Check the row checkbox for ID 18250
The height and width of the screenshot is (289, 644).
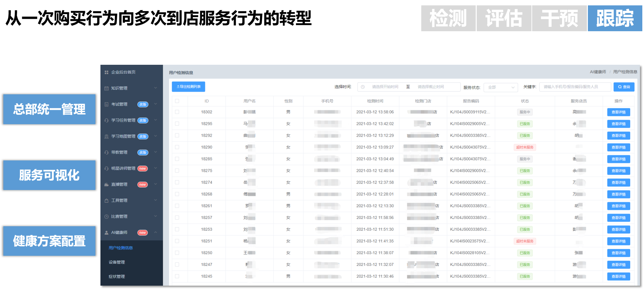177,253
